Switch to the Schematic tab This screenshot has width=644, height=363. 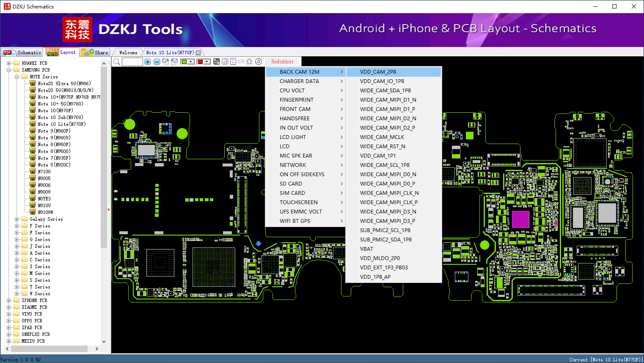22,53
